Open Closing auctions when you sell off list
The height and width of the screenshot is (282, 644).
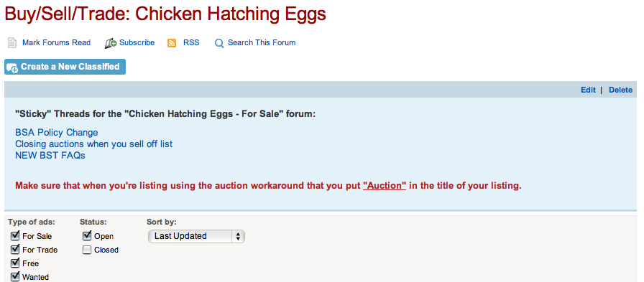[x=93, y=144]
